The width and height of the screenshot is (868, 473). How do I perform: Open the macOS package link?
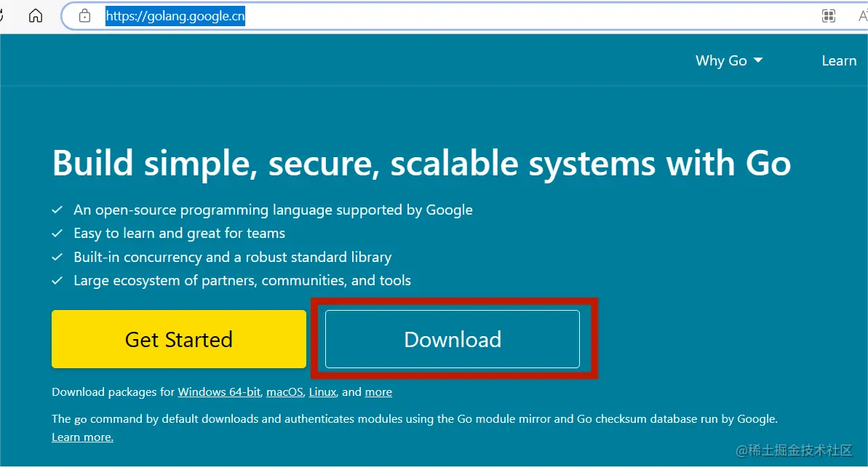coord(284,392)
